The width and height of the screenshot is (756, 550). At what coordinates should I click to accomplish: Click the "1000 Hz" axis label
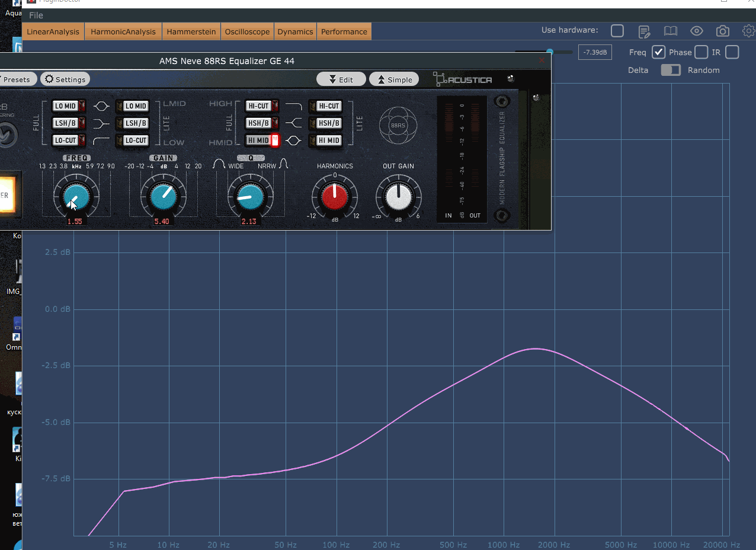coord(504,545)
